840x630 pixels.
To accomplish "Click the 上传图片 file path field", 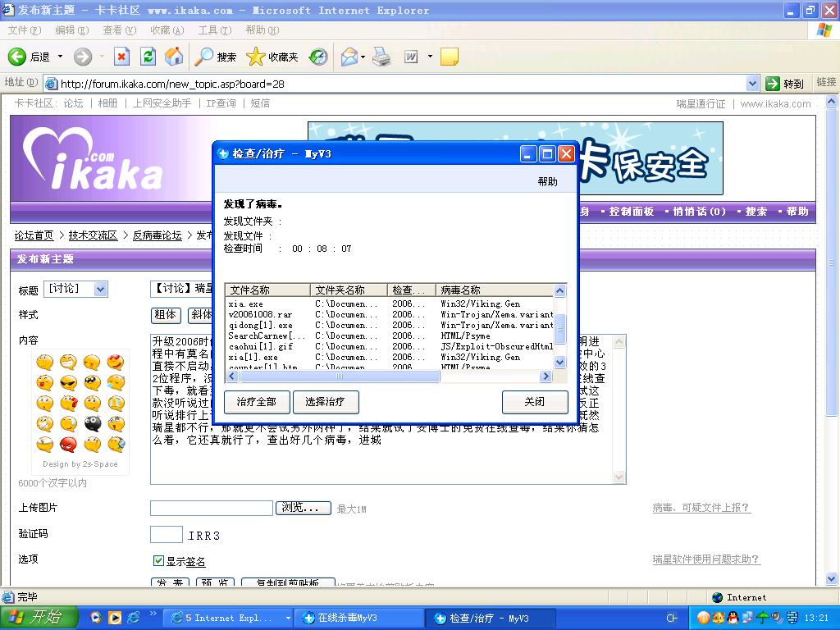I will [x=212, y=508].
